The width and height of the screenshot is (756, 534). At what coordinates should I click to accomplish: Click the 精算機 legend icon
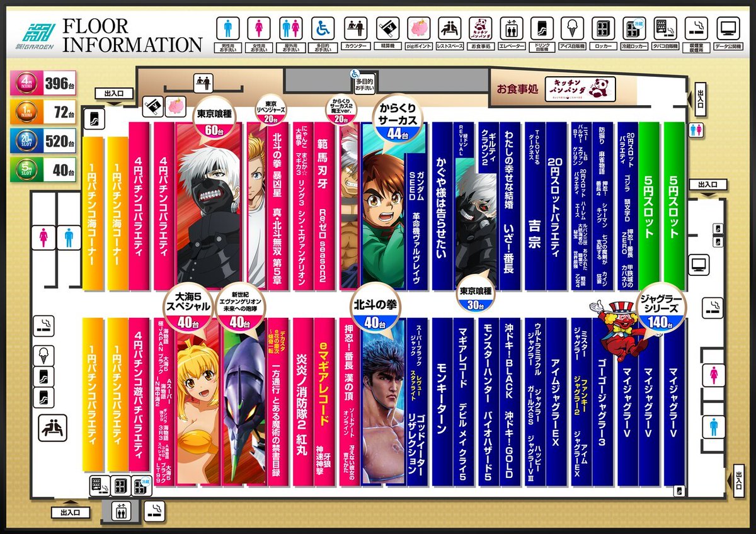point(387,28)
